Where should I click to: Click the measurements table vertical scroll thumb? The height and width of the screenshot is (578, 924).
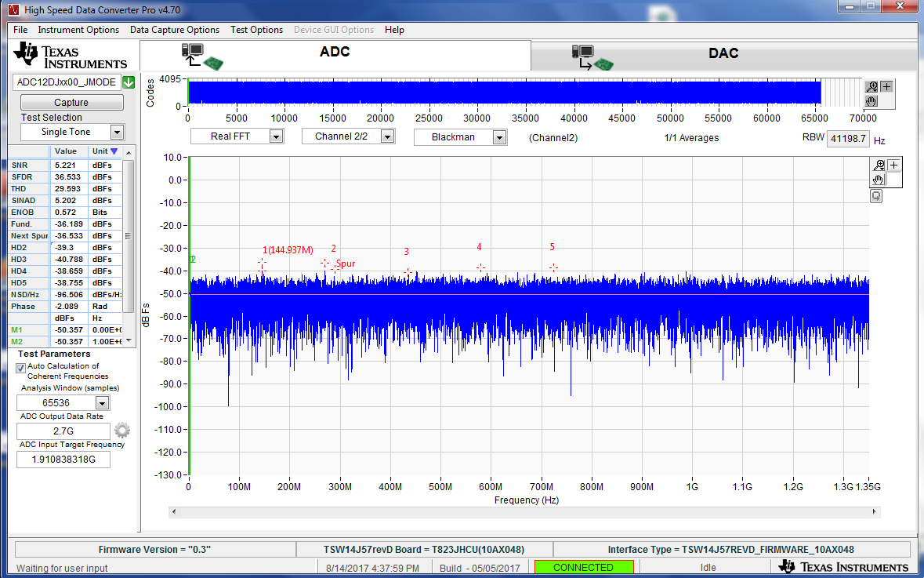tap(129, 235)
